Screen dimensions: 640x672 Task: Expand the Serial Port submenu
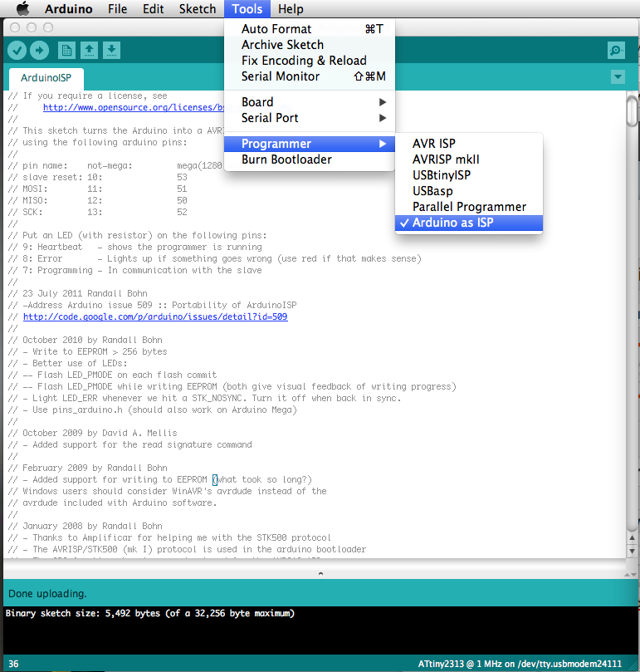click(310, 118)
